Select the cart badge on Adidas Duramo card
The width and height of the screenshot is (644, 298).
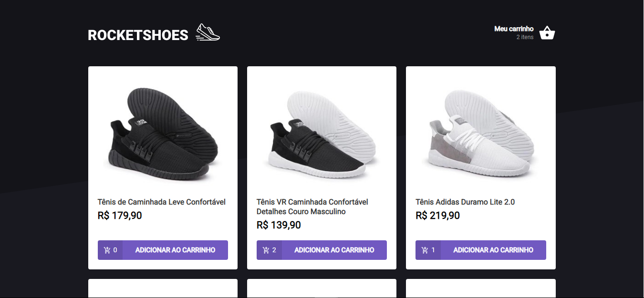point(428,249)
